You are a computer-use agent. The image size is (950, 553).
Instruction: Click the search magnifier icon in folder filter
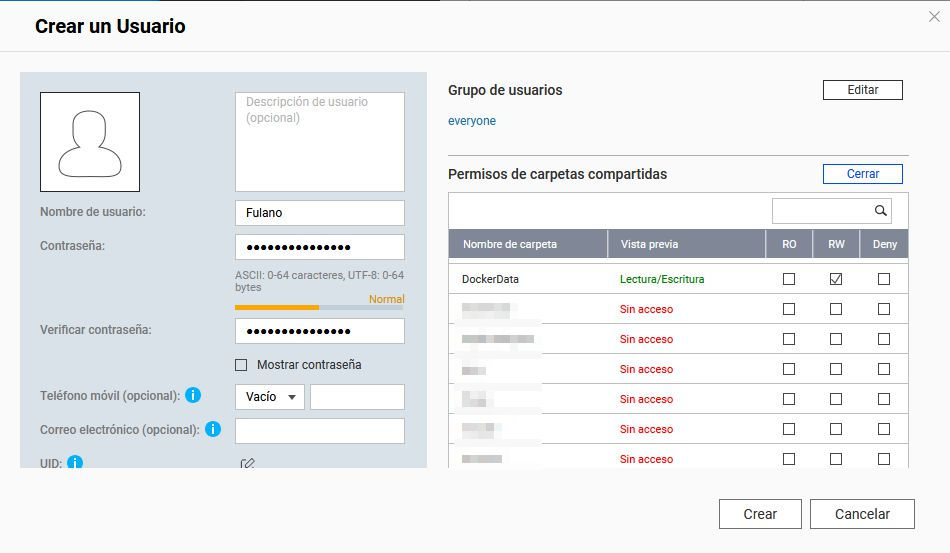click(880, 211)
